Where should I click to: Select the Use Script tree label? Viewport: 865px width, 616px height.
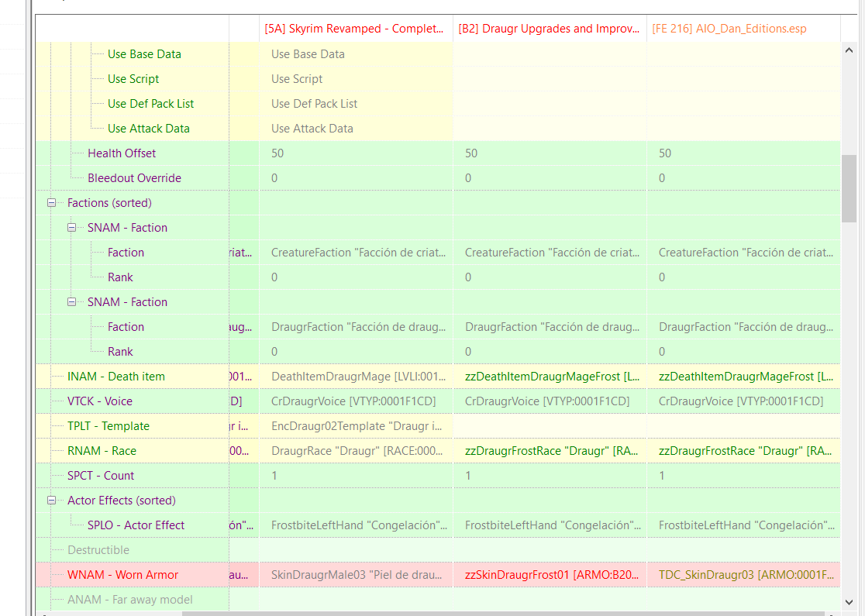133,79
